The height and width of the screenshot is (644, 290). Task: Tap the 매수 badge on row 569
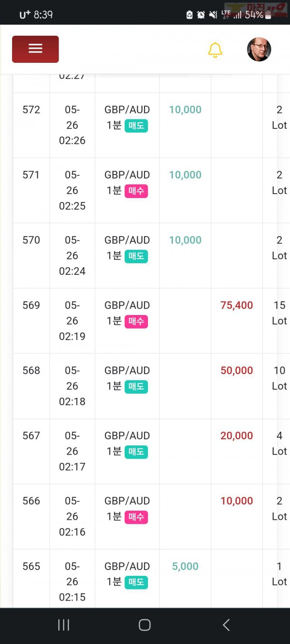[x=136, y=321]
